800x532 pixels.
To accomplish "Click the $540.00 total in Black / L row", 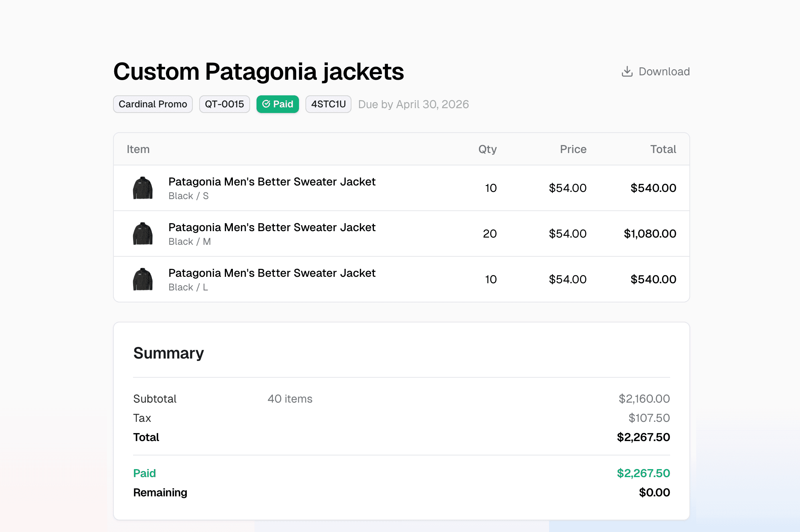I will coord(653,279).
